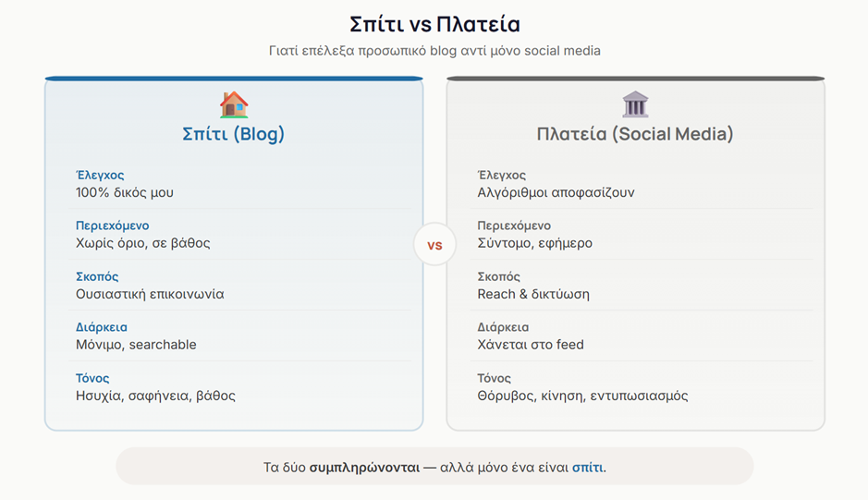Select "Ησυχία, σαφήνεια, βάθος" in Blog card
This screenshot has width=868, height=500.
coord(155,396)
